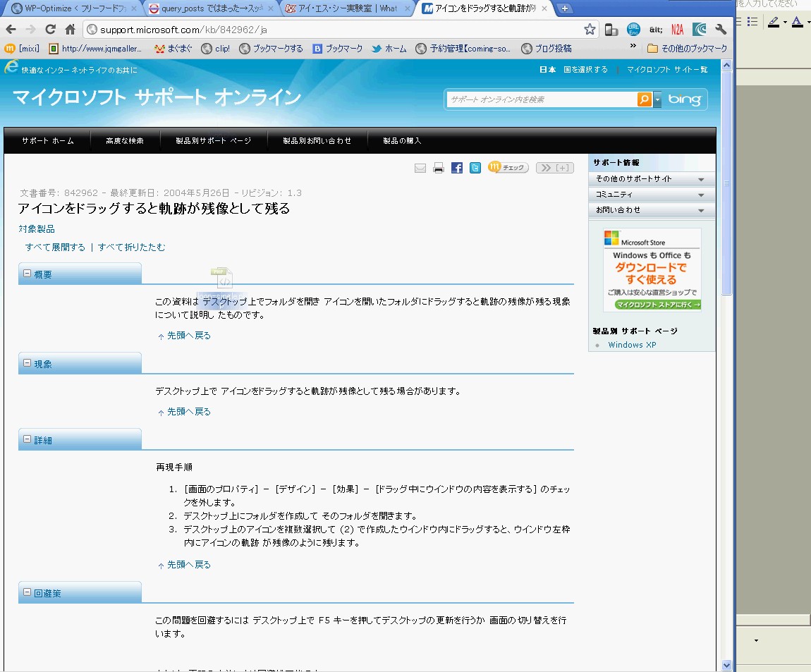Screen dimensions: 811x672
Task: Click the &lt; extension icon
Action: point(655,30)
